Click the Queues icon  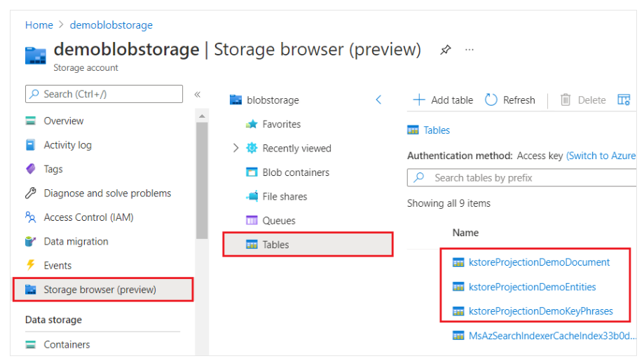click(252, 221)
